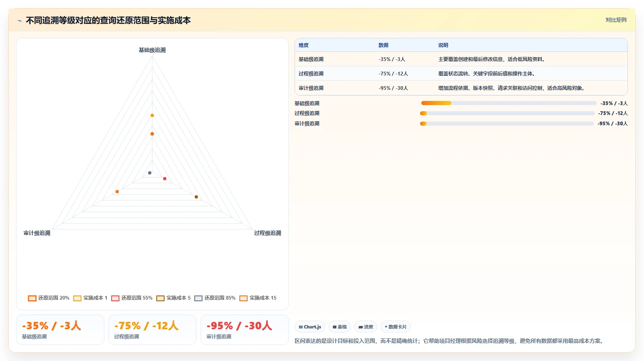Click the page title 不同追溯等级对应的查询还原范围与实施成本

pos(108,21)
